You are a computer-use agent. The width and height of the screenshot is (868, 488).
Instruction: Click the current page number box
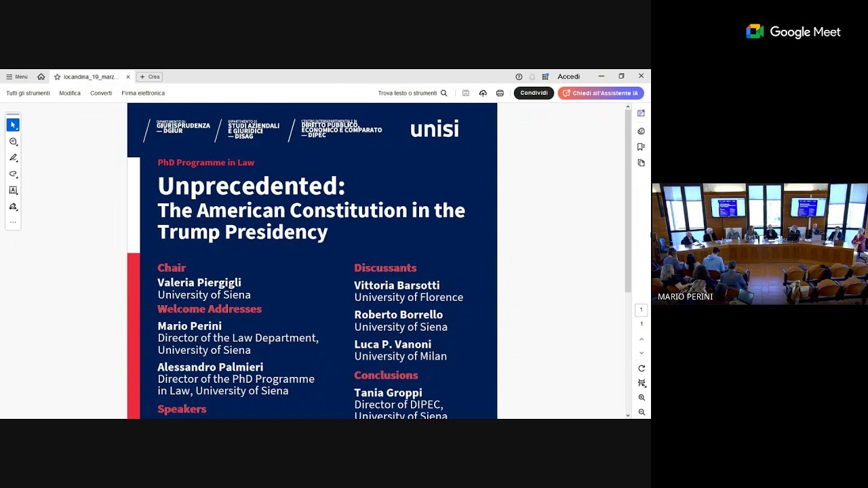[x=641, y=310]
